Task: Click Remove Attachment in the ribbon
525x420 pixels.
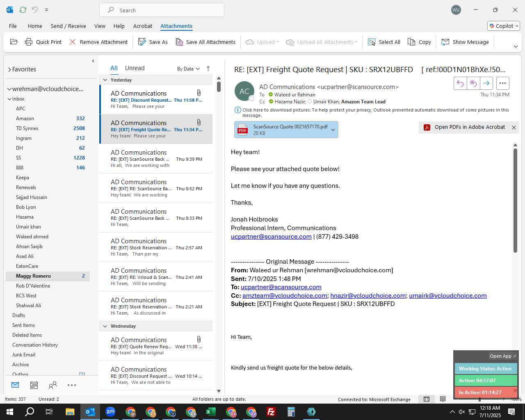Action: 98,42
